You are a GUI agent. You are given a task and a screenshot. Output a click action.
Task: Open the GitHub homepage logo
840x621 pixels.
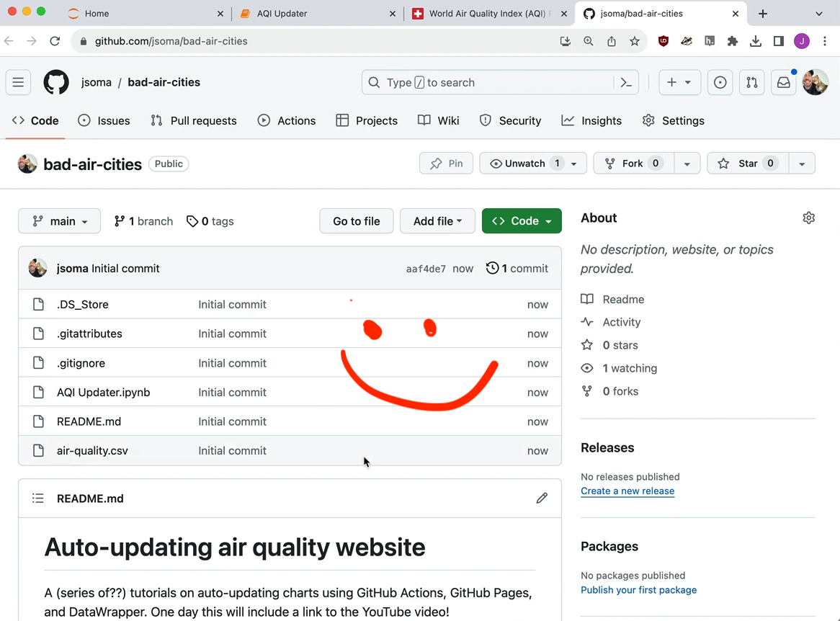56,83
